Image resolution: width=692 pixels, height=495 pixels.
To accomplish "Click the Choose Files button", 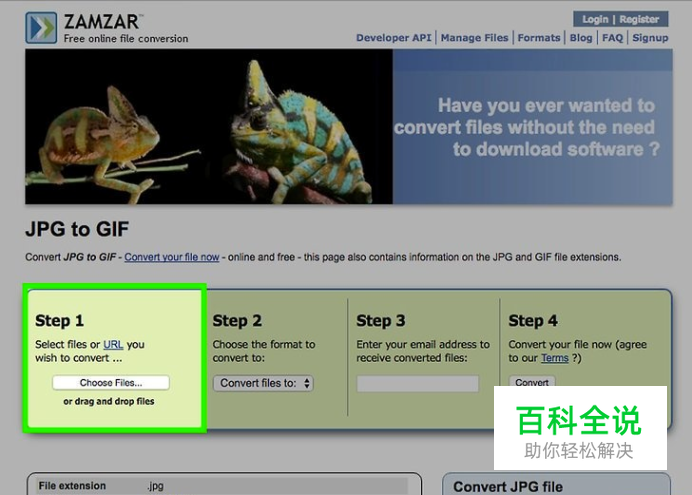I will (x=111, y=382).
